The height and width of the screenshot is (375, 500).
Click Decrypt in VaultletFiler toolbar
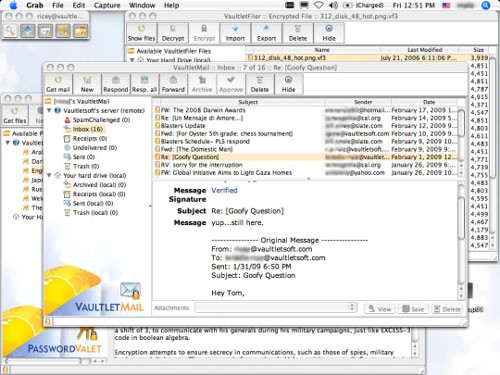click(173, 33)
